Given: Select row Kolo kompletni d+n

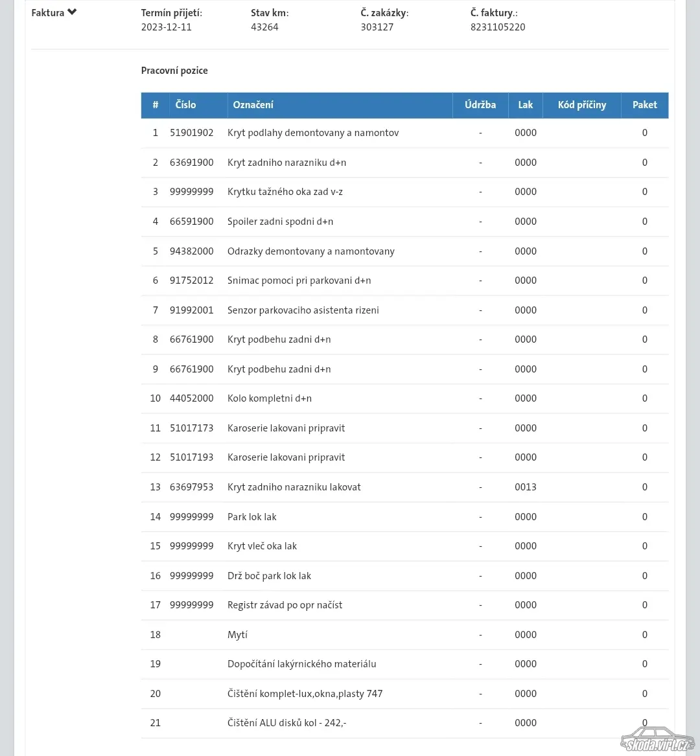Looking at the screenshot, I should (x=404, y=398).
